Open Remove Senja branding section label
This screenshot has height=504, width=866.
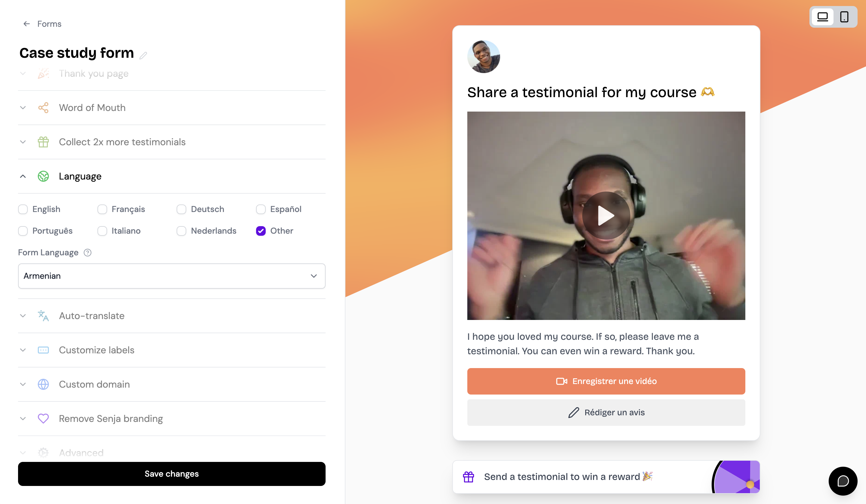(111, 419)
